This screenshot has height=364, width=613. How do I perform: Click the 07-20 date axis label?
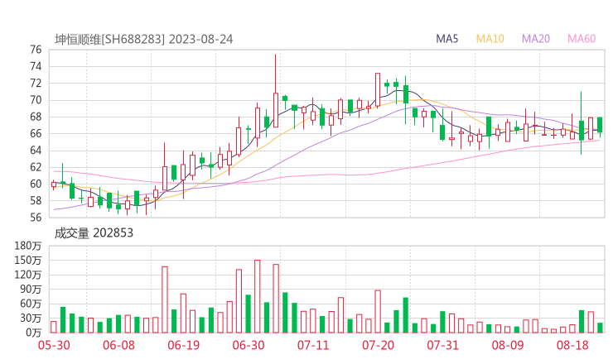pyautogui.click(x=378, y=345)
